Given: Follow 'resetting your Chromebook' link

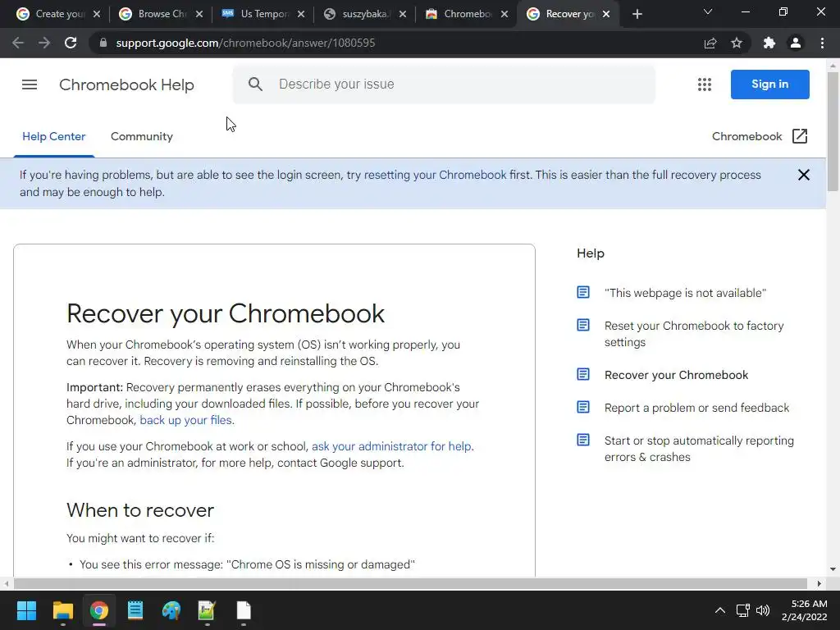Looking at the screenshot, I should 435,176.
